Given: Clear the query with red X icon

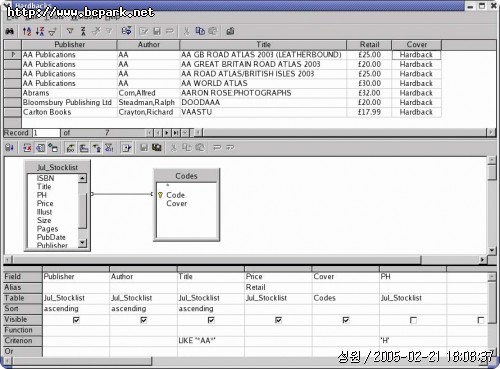Looking at the screenshot, I should [x=27, y=147].
